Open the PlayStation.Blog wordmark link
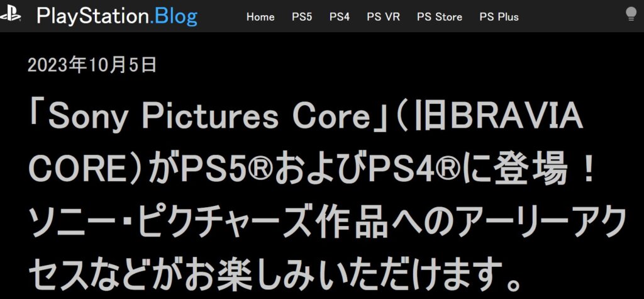The image size is (644, 299). [x=117, y=17]
